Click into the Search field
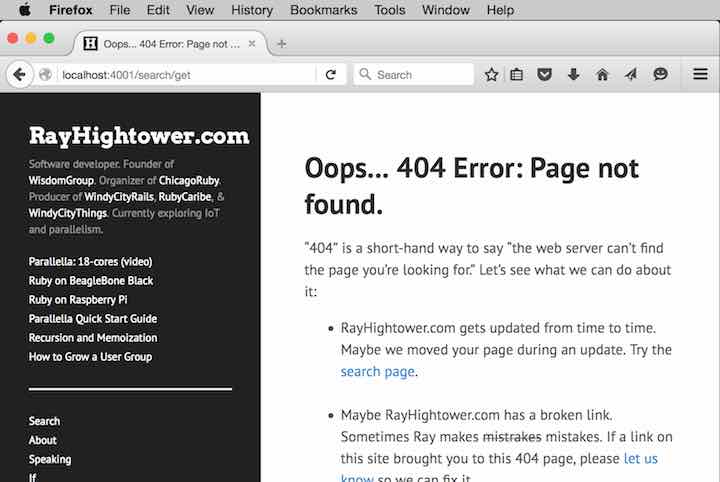The width and height of the screenshot is (720, 482). pyautogui.click(x=413, y=74)
